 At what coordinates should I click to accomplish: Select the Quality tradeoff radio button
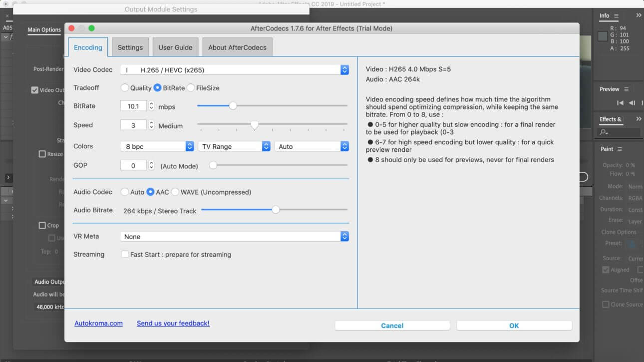[125, 88]
